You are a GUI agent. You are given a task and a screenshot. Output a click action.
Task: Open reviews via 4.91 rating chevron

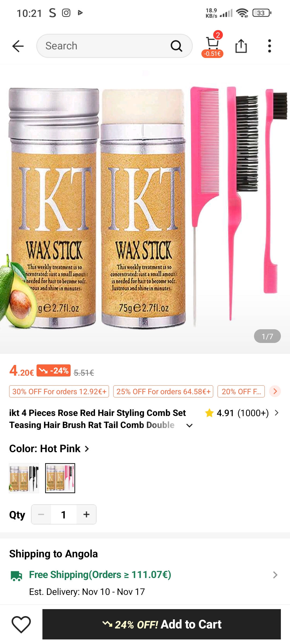(277, 413)
